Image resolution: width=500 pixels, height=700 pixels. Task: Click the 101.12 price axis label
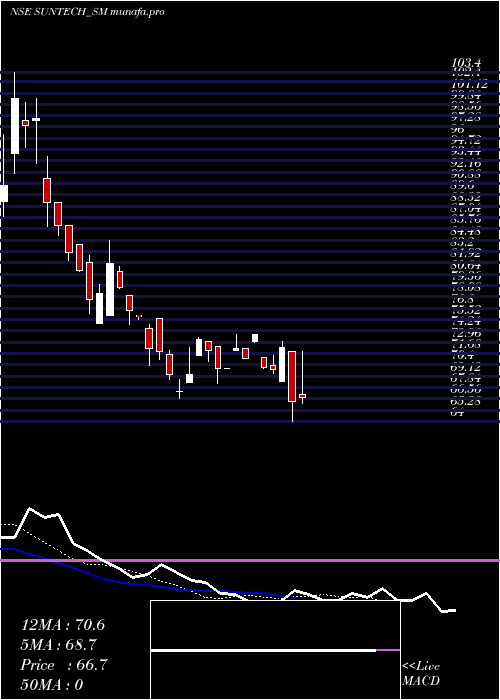point(469,84)
